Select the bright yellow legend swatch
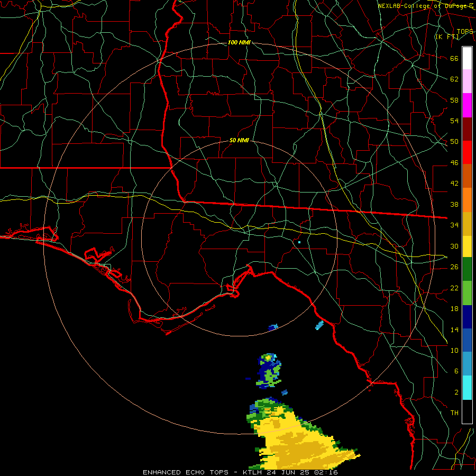The height and width of the screenshot is (476, 476). [467, 246]
